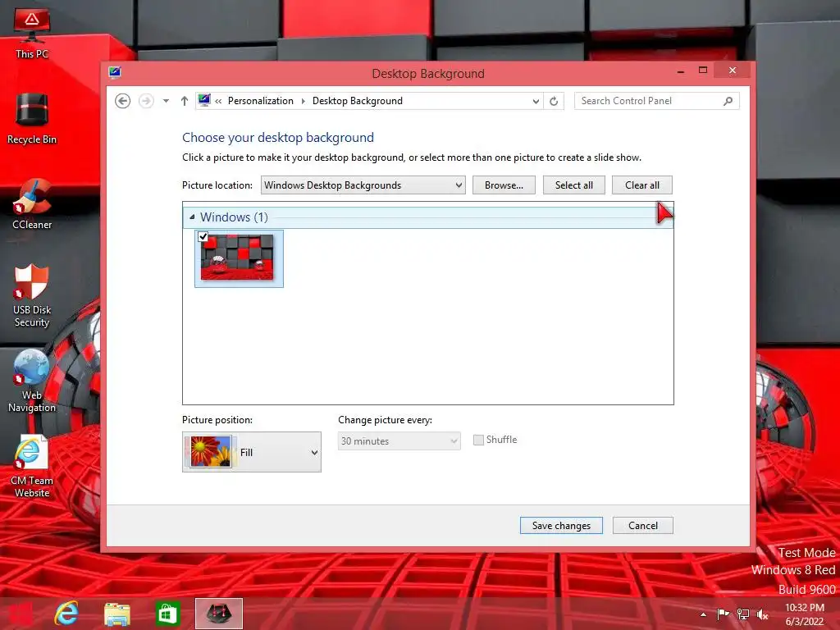Click Select all button
Image resolution: width=840 pixels, height=630 pixels.
click(573, 185)
